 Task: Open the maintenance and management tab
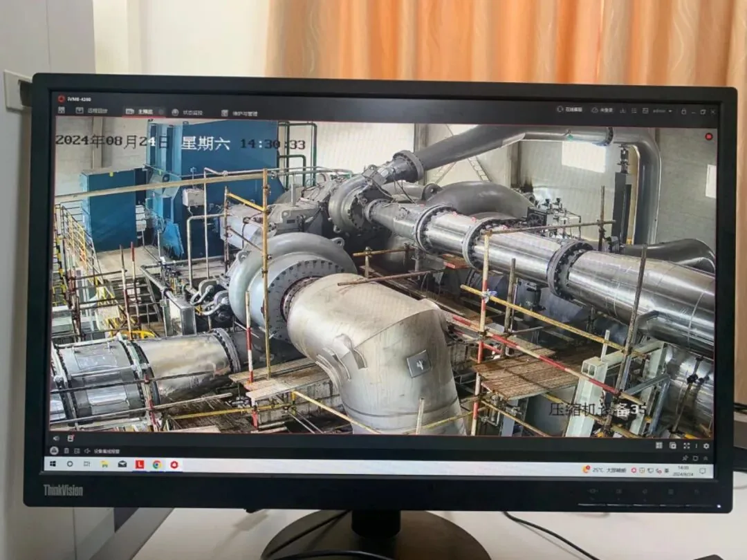tap(239, 113)
